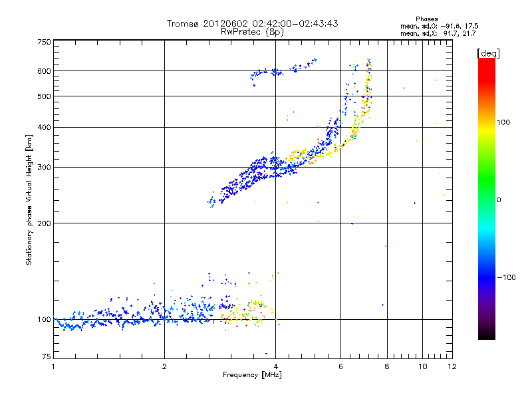Click the phase colorbar
This screenshot has width=532, height=399.
click(x=487, y=198)
